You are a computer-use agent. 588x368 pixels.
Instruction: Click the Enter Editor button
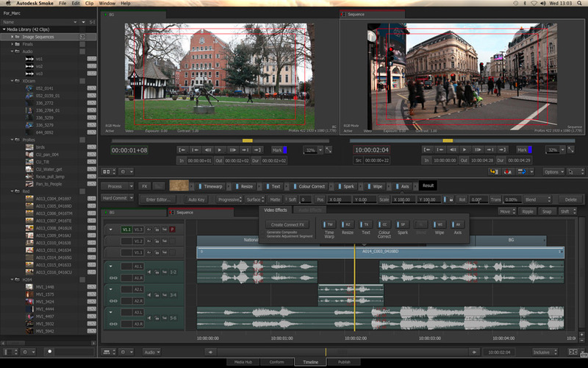click(x=157, y=199)
